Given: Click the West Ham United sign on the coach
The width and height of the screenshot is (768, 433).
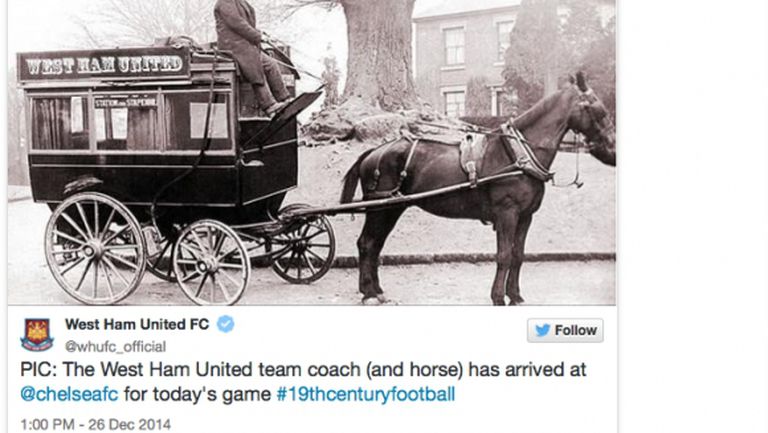Looking at the screenshot, I should coord(104,65).
